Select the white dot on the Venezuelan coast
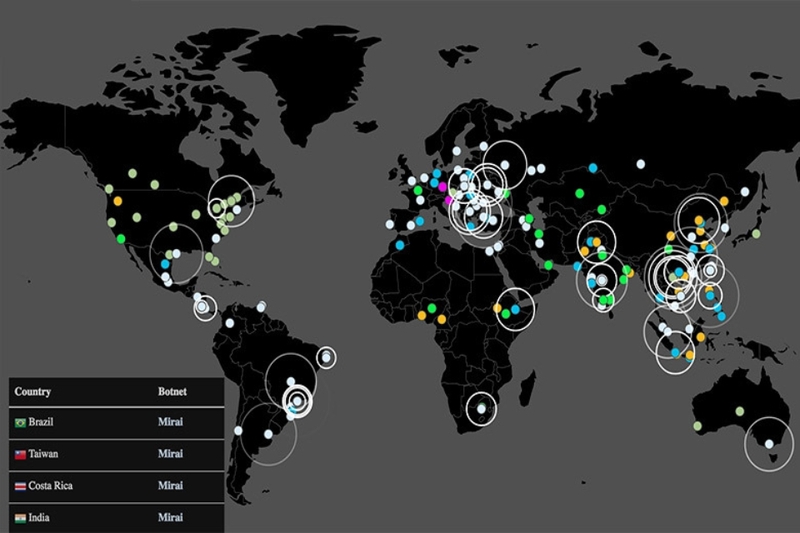 click(261, 307)
